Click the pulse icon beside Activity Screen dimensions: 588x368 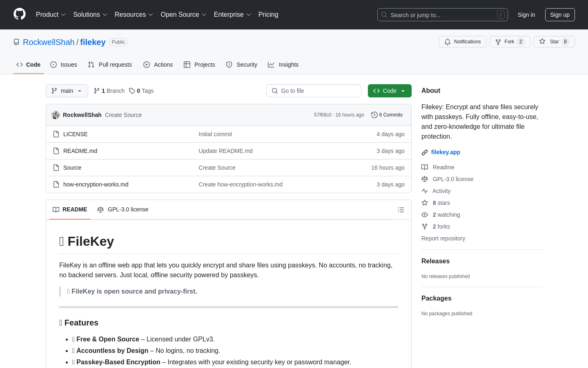coord(425,191)
